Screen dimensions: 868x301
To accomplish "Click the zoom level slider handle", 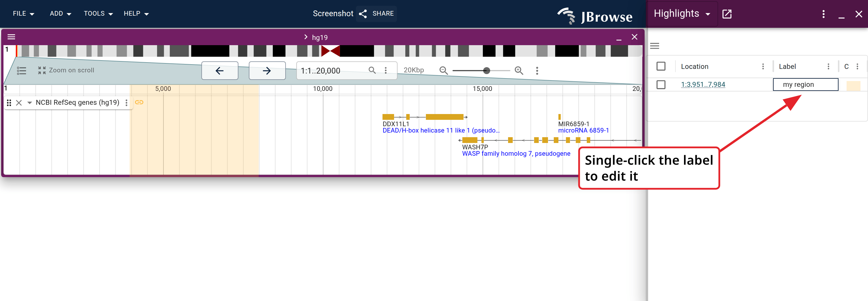I will click(486, 70).
